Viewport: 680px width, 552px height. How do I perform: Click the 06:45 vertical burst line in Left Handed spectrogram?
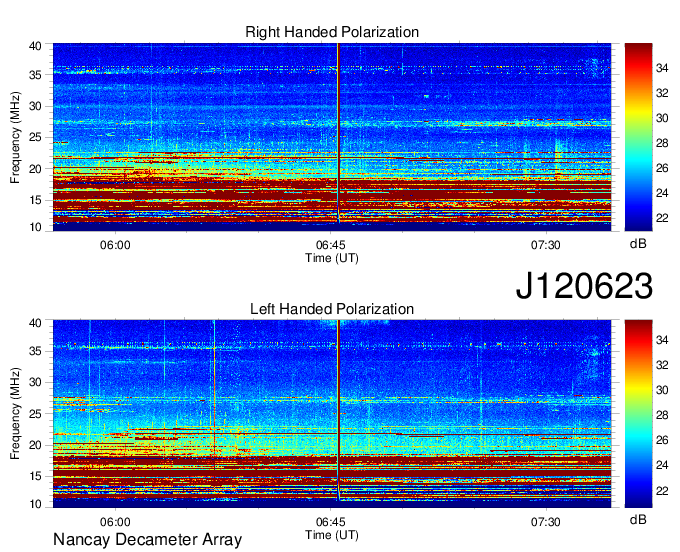(338, 410)
